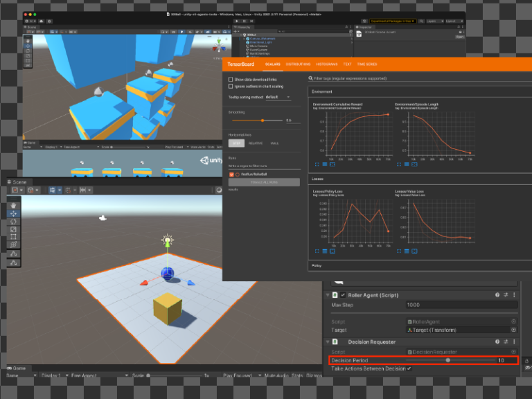Image resolution: width=532 pixels, height=399 pixels.
Task: Expand the Policy section in TensorBoard
Action: (317, 265)
